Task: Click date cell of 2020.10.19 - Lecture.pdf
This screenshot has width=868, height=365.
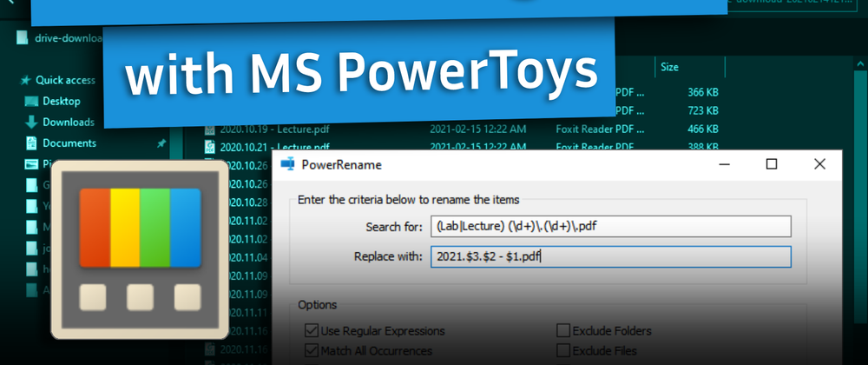Action: (x=477, y=129)
